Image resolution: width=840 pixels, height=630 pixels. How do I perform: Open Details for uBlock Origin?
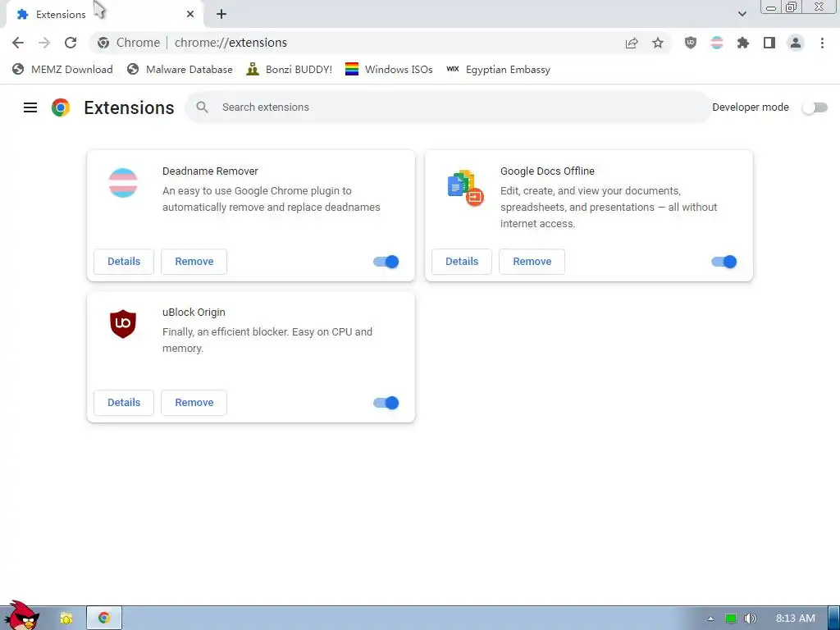(x=124, y=403)
